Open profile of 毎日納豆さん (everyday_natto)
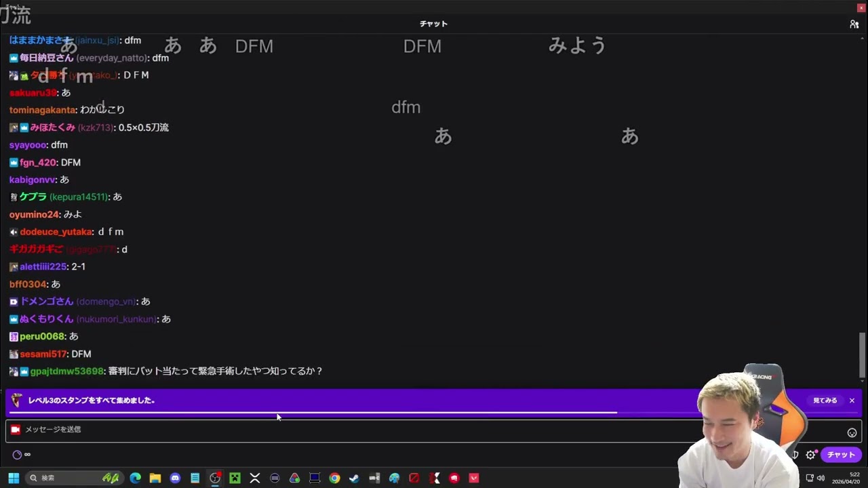 coord(83,58)
